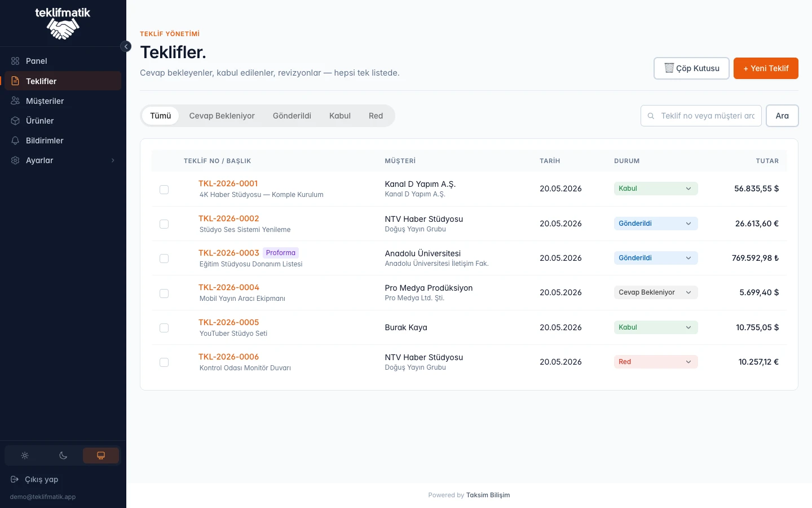The width and height of the screenshot is (812, 508).
Task: Tick the checkbox for TKL-2026-0001
Action: [164, 190]
